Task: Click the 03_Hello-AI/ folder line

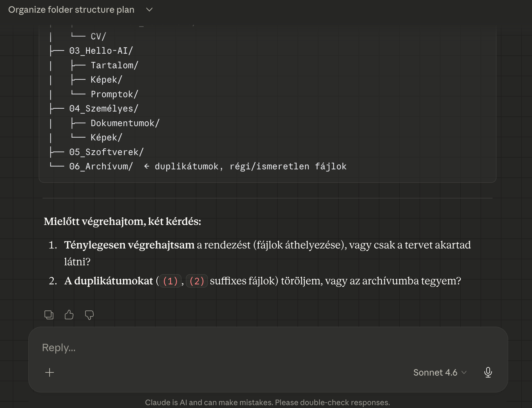Action: (101, 51)
